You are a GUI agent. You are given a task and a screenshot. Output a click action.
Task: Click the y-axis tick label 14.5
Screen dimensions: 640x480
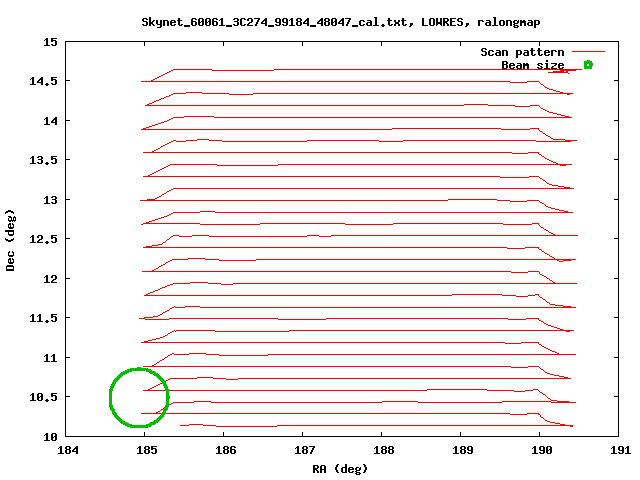pyautogui.click(x=44, y=81)
